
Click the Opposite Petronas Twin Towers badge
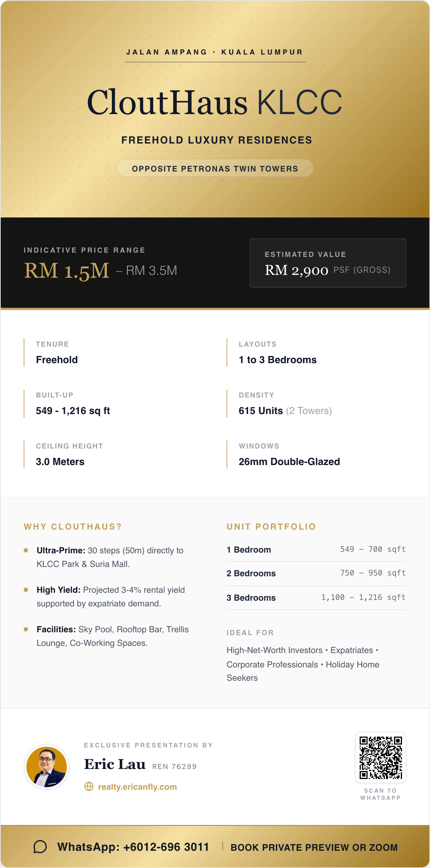(215, 168)
